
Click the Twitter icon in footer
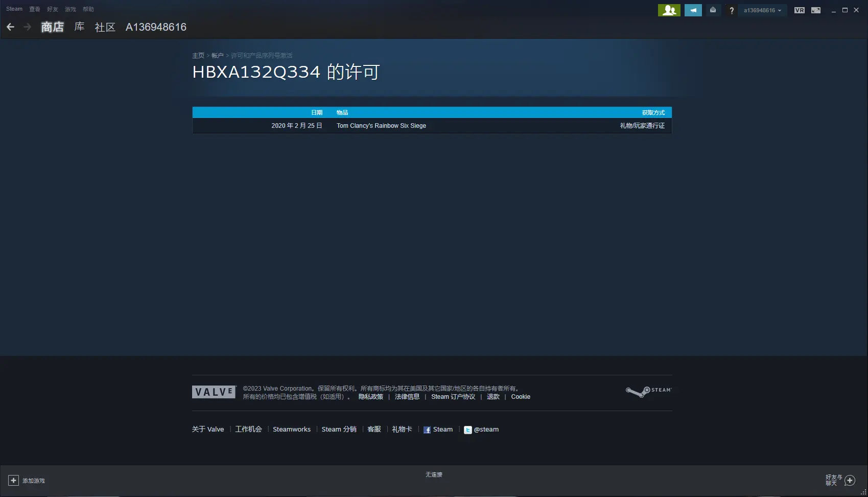point(467,430)
